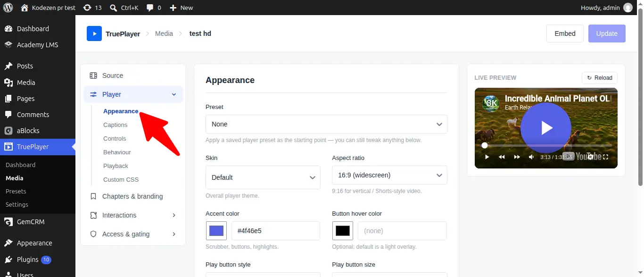Expand the Access & gating chevron

(174, 234)
